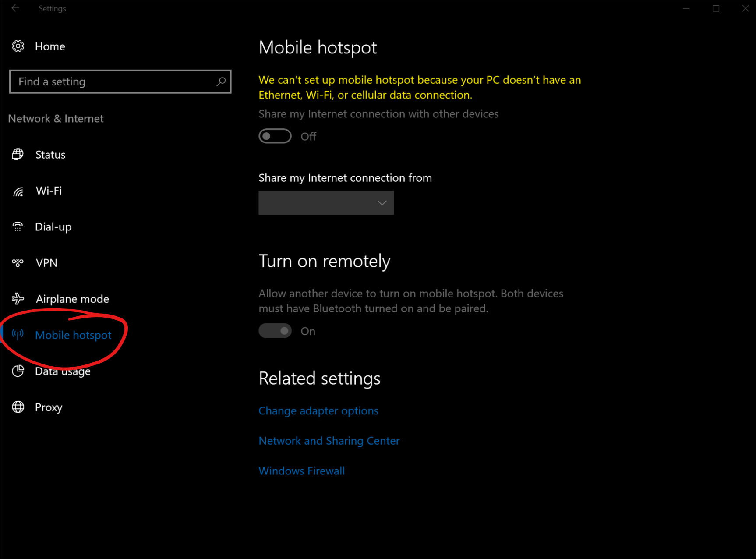The image size is (756, 559).
Task: Click the Status globe icon
Action: tap(18, 155)
